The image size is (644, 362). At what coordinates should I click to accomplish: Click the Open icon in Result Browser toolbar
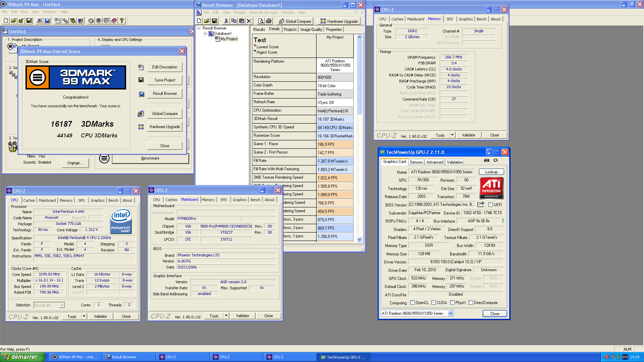coord(207,21)
